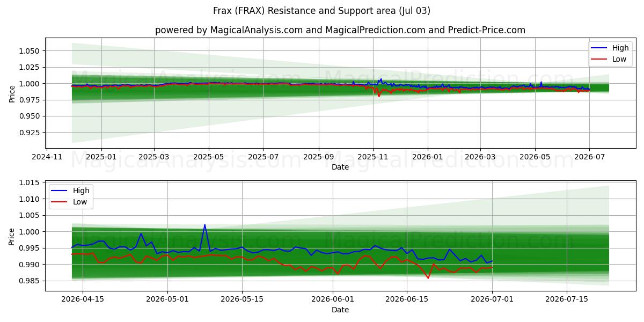Click the '1.050' y-axis label on the top chart
Viewport: 644px width, 322px height.
coord(31,51)
